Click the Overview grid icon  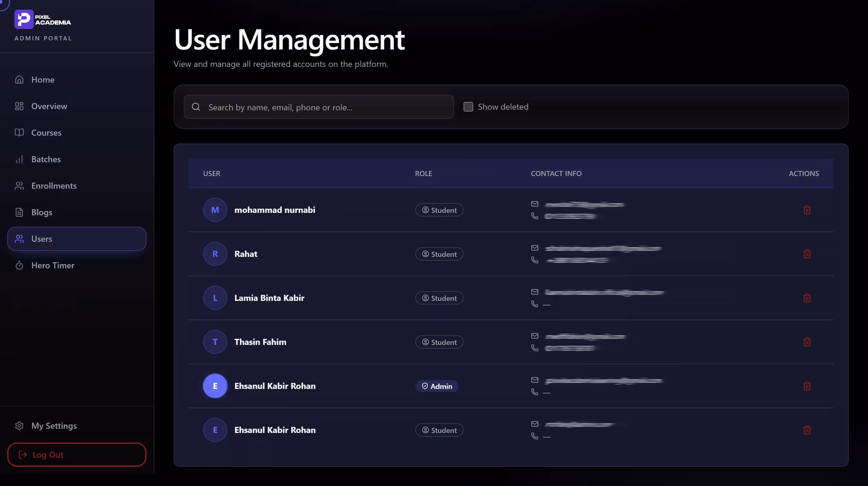click(x=19, y=106)
